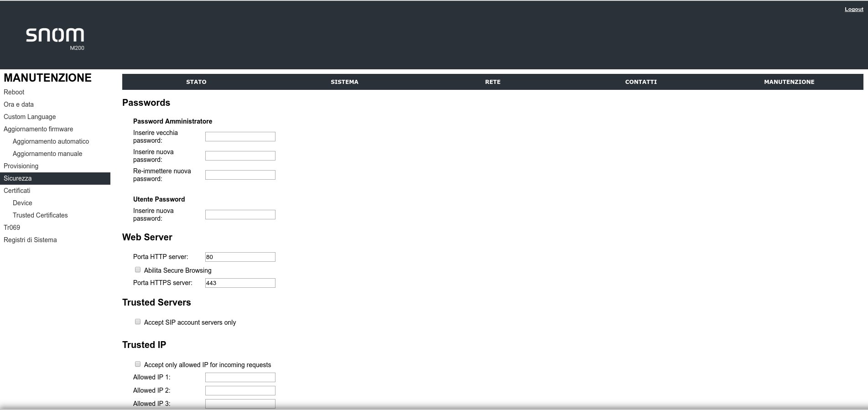Open Aggiornamento automatico page
The image size is (868, 410).
point(51,141)
